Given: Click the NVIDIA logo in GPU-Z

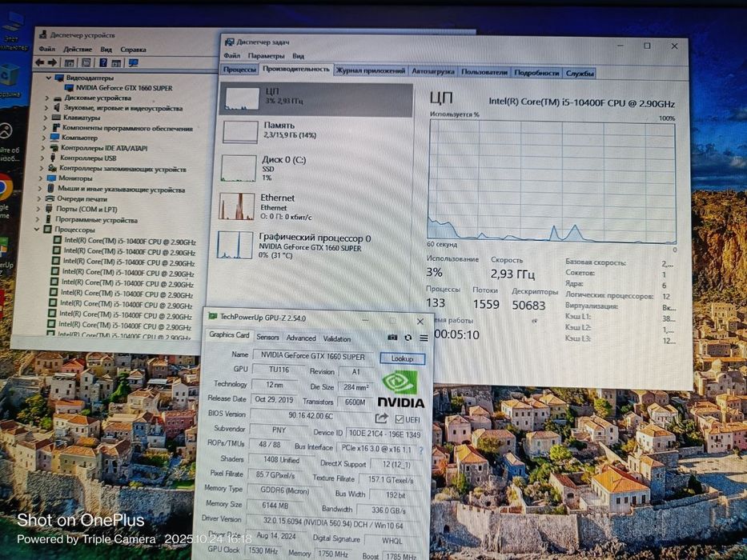Looking at the screenshot, I should click(400, 389).
